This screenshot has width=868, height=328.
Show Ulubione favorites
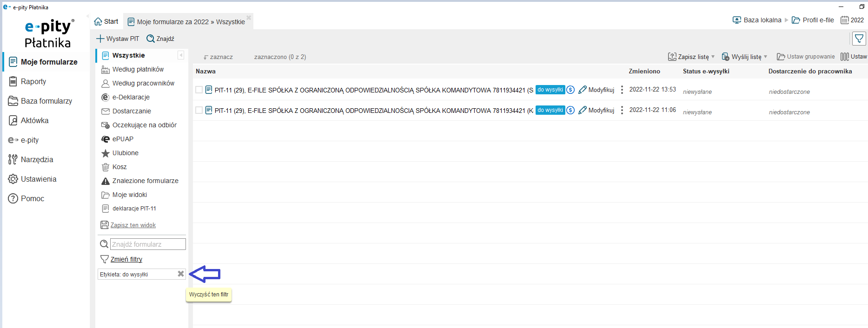point(120,153)
